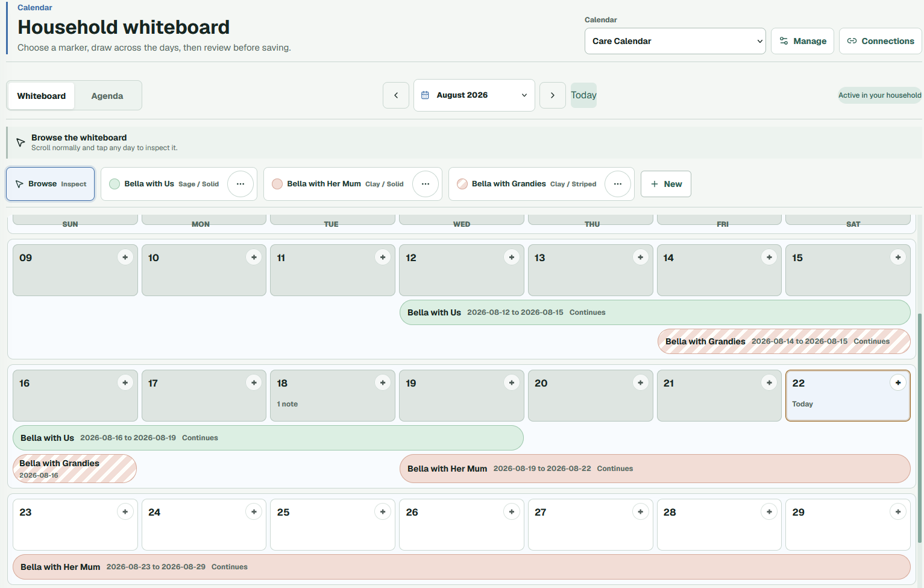This screenshot has width=924, height=588.
Task: Switch to the Whiteboard tab
Action: [x=42, y=96]
